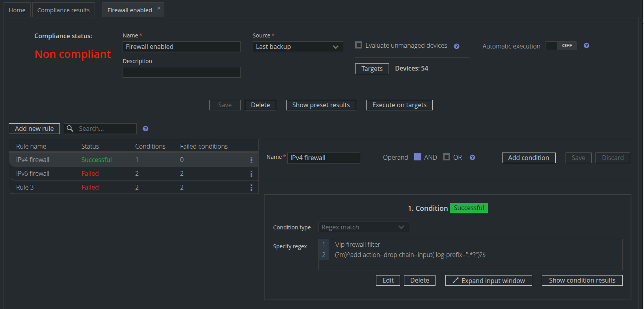Click the help icon beside the rule search
This screenshot has width=644, height=309.
click(145, 129)
